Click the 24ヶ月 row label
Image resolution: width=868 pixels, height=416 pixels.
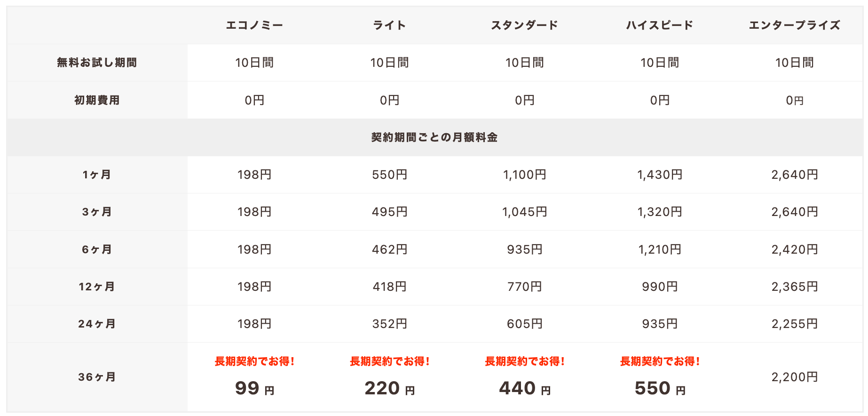point(97,324)
